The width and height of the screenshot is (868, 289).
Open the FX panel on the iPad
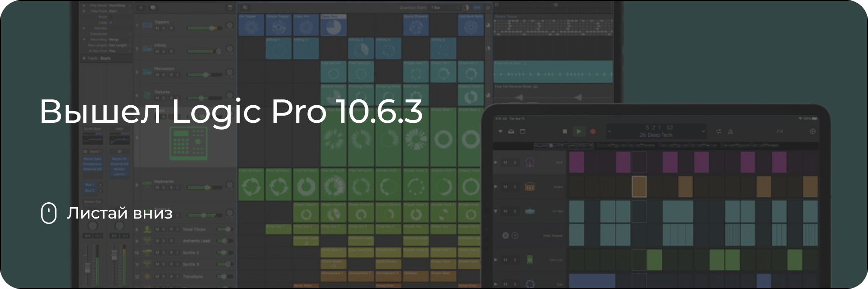780,131
